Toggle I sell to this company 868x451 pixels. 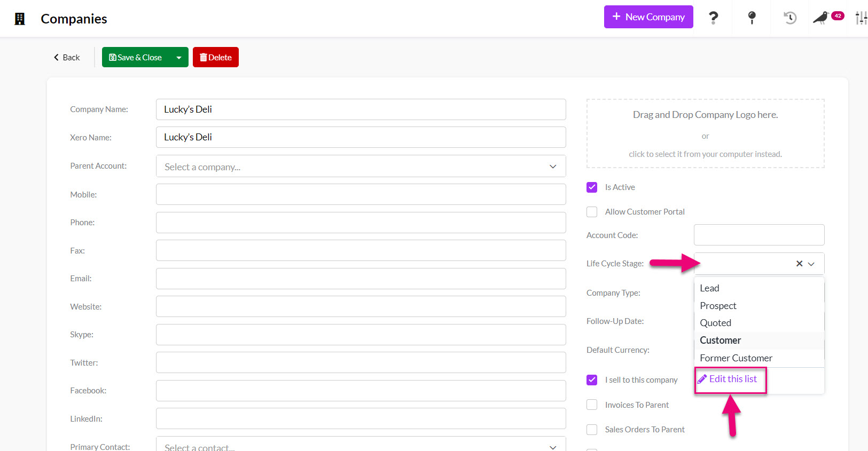tap(592, 380)
